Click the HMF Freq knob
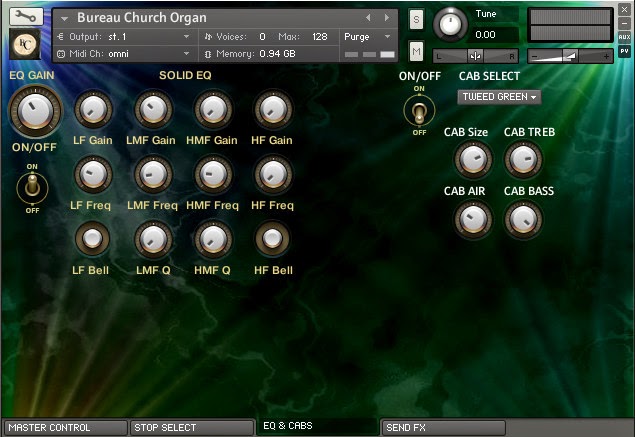The image size is (635, 437). coord(213,174)
